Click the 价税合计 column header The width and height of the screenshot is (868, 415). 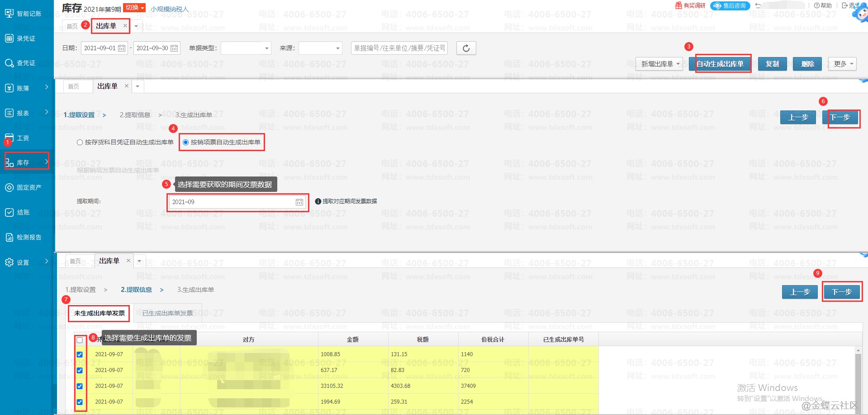(493, 339)
